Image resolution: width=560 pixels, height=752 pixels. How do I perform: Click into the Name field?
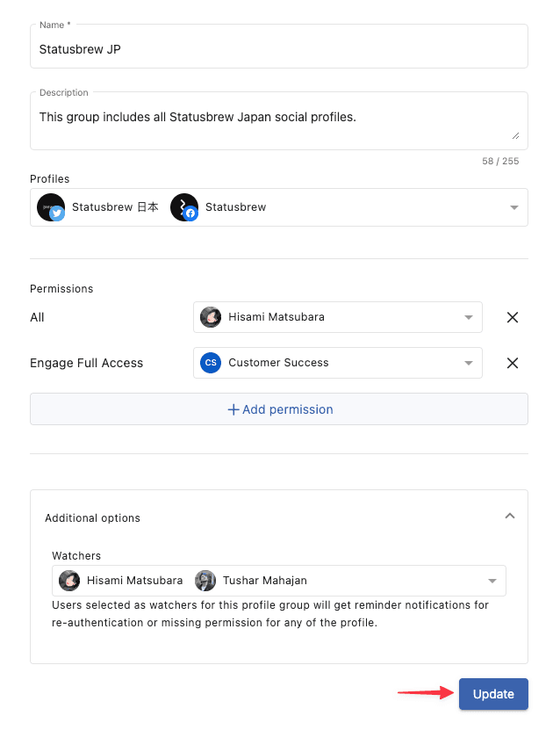click(x=279, y=47)
